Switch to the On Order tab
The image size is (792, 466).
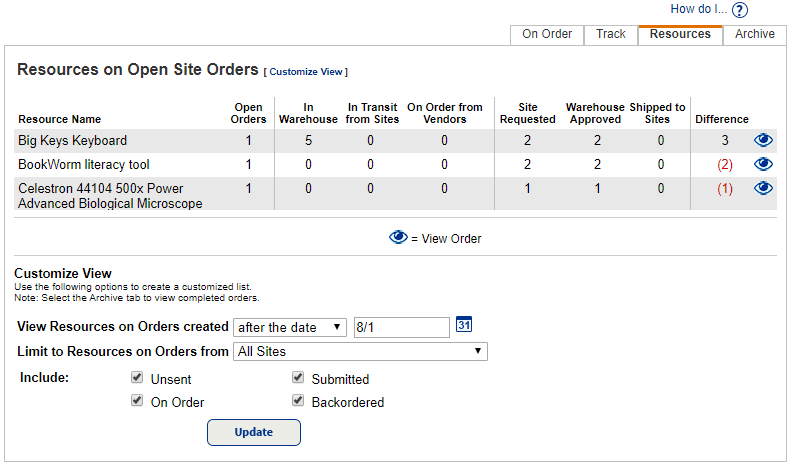(547, 34)
